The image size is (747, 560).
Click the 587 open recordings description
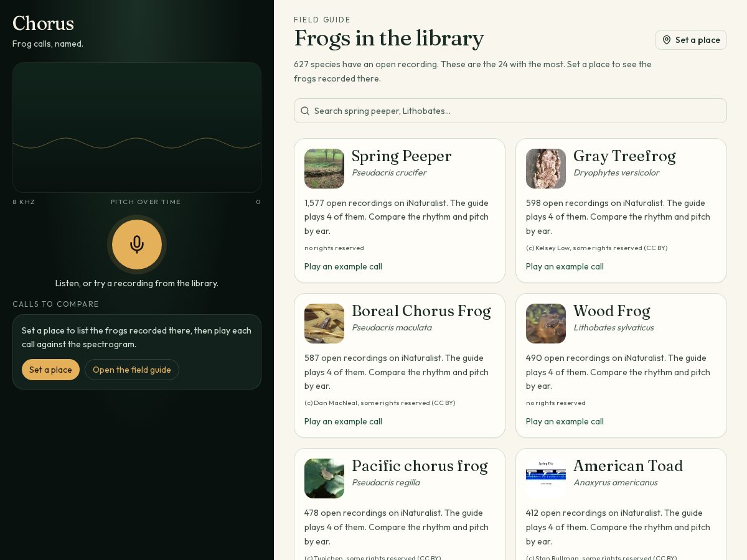(x=397, y=372)
